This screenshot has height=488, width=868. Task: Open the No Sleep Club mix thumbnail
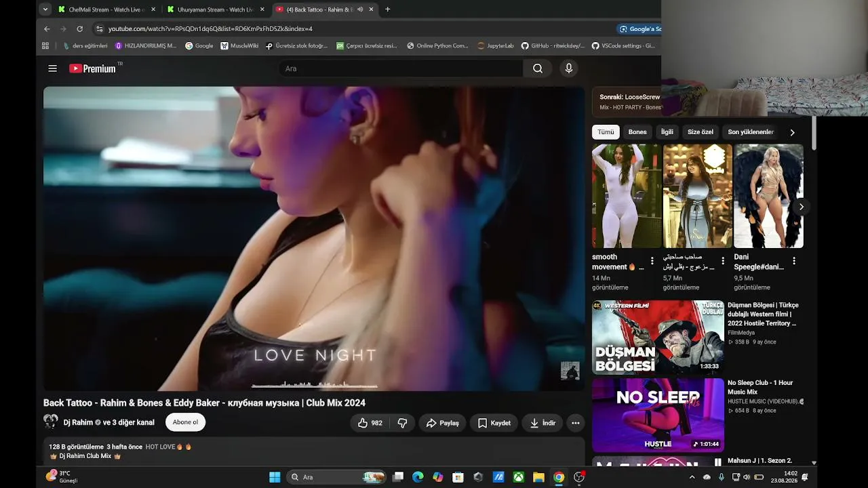click(658, 415)
